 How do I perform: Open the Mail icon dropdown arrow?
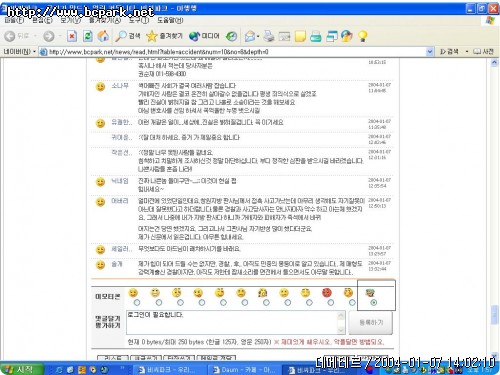[x=258, y=36]
